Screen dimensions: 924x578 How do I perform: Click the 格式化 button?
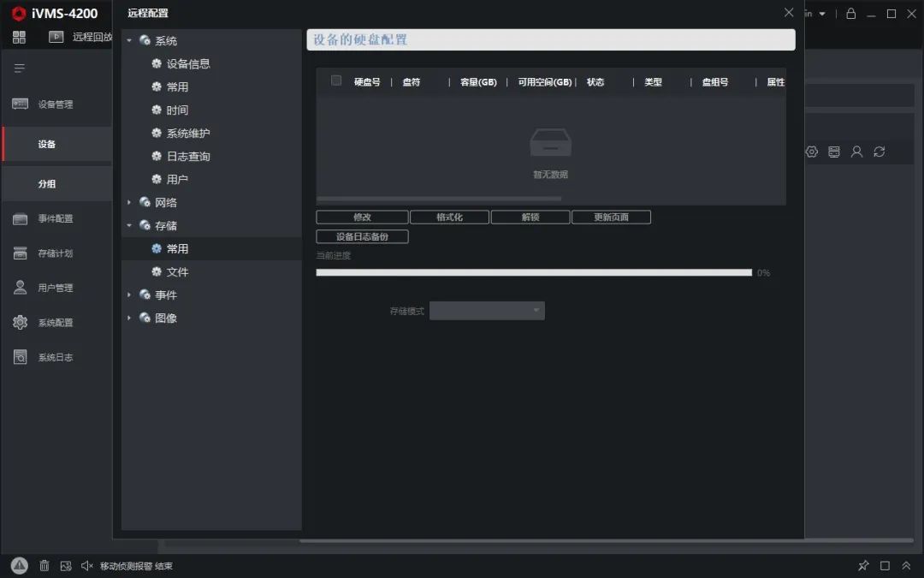point(449,217)
